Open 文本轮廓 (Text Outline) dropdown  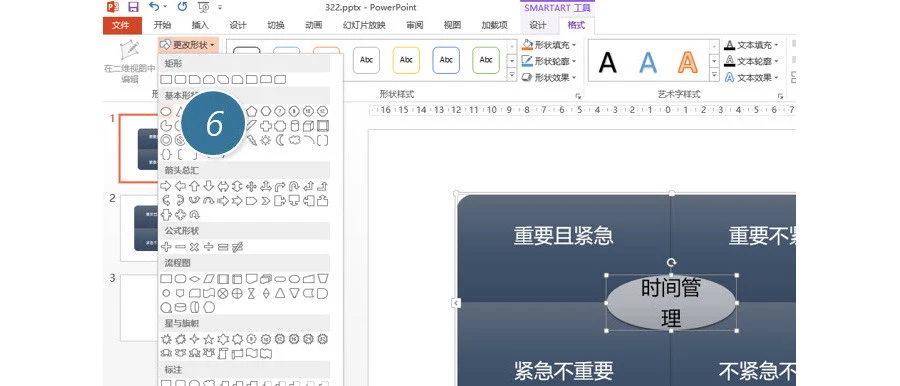tap(751, 60)
